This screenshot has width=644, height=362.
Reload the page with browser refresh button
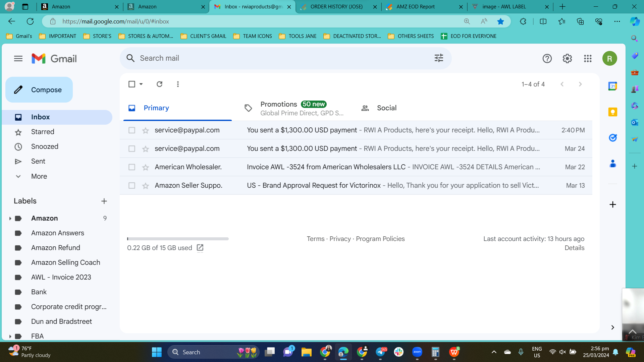[30, 21]
